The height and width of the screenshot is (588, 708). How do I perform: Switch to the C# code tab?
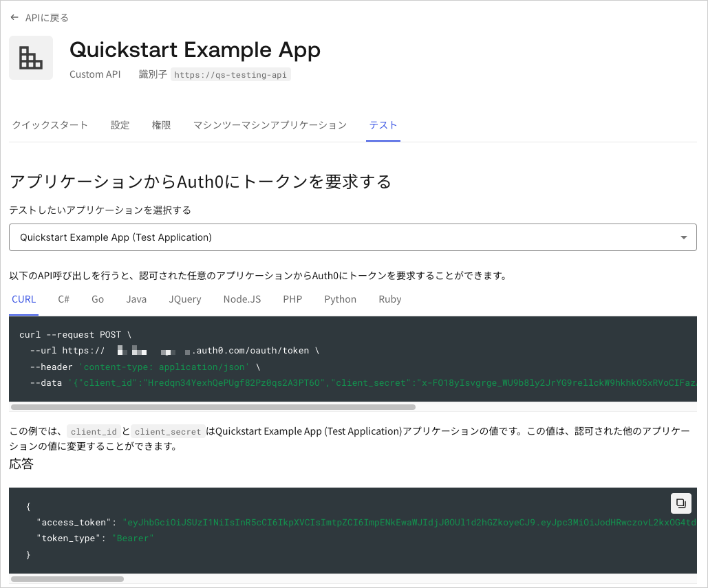click(64, 299)
